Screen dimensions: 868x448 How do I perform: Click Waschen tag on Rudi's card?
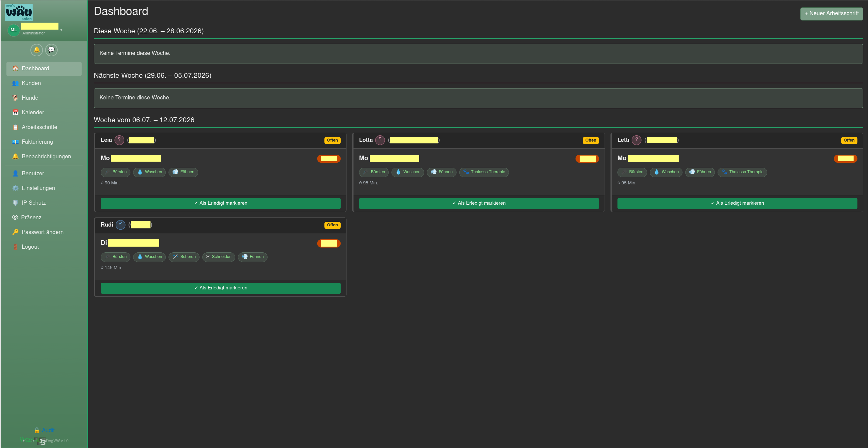pyautogui.click(x=149, y=257)
